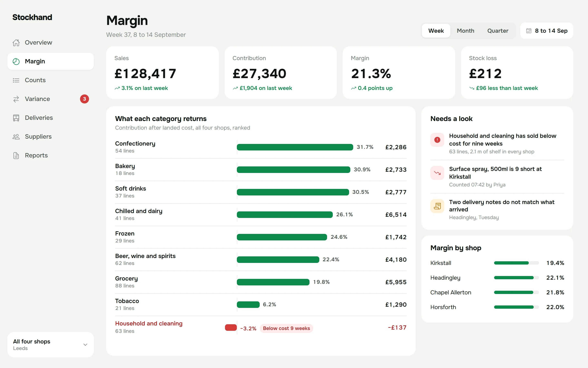The height and width of the screenshot is (368, 588).
Task: Click the Counts list icon
Action: (16, 80)
